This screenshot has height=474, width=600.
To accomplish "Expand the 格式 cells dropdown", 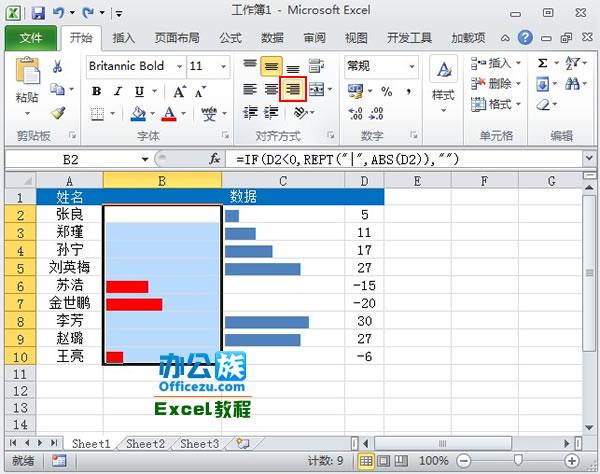I will [x=518, y=104].
